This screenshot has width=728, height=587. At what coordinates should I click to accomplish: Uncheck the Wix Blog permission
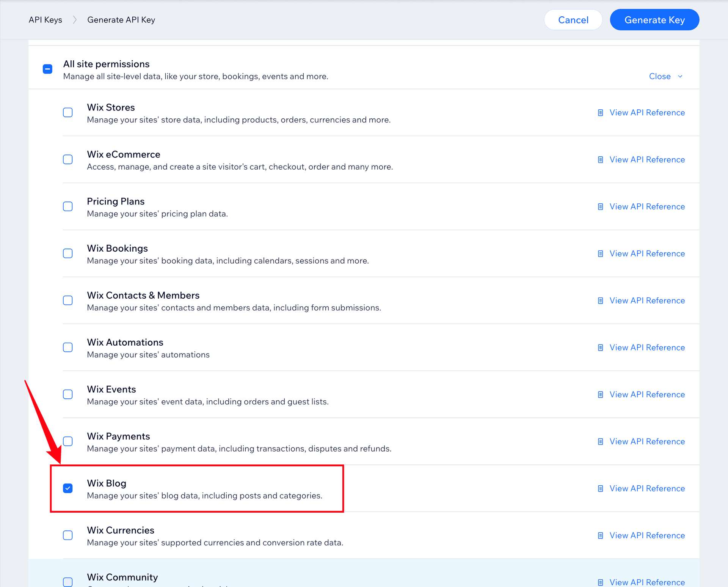point(68,488)
